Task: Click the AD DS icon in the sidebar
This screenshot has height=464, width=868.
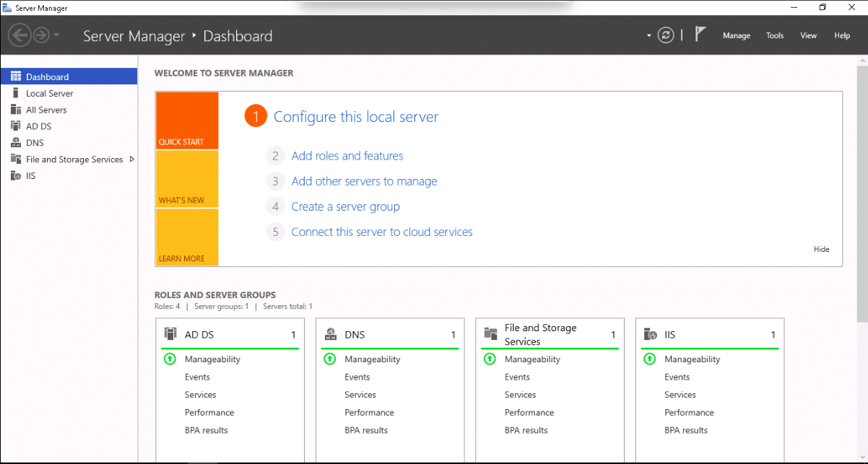Action: [16, 126]
